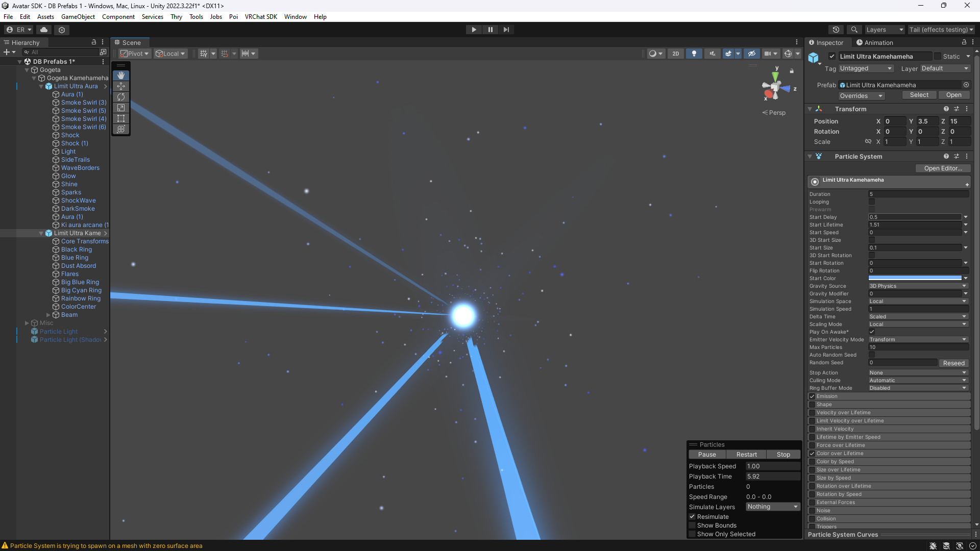The width and height of the screenshot is (980, 551).
Task: Enable the Looping checkbox
Action: (872, 202)
